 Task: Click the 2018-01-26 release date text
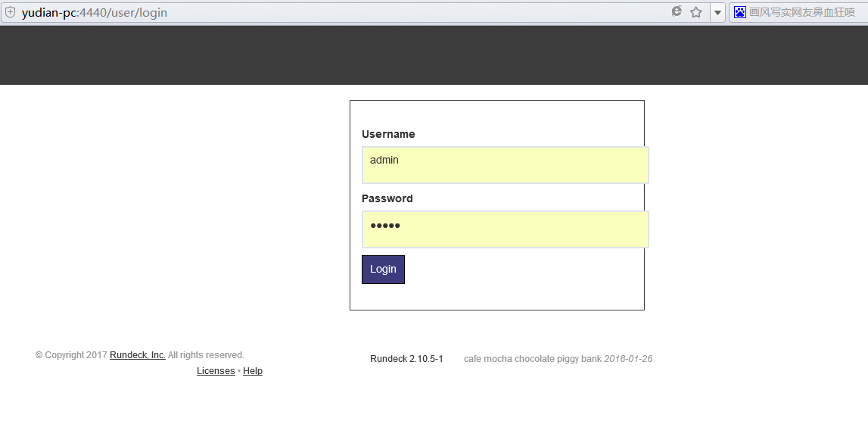628,359
